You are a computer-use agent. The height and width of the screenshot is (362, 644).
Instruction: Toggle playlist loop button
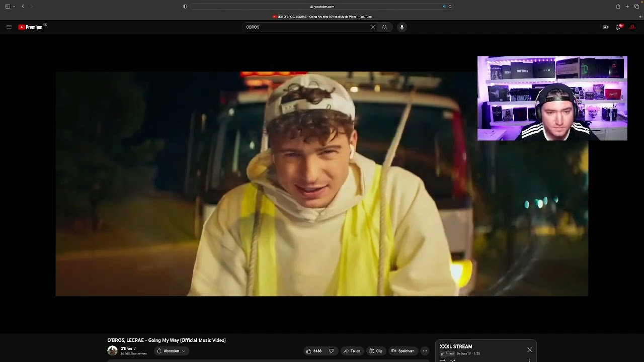(x=443, y=360)
